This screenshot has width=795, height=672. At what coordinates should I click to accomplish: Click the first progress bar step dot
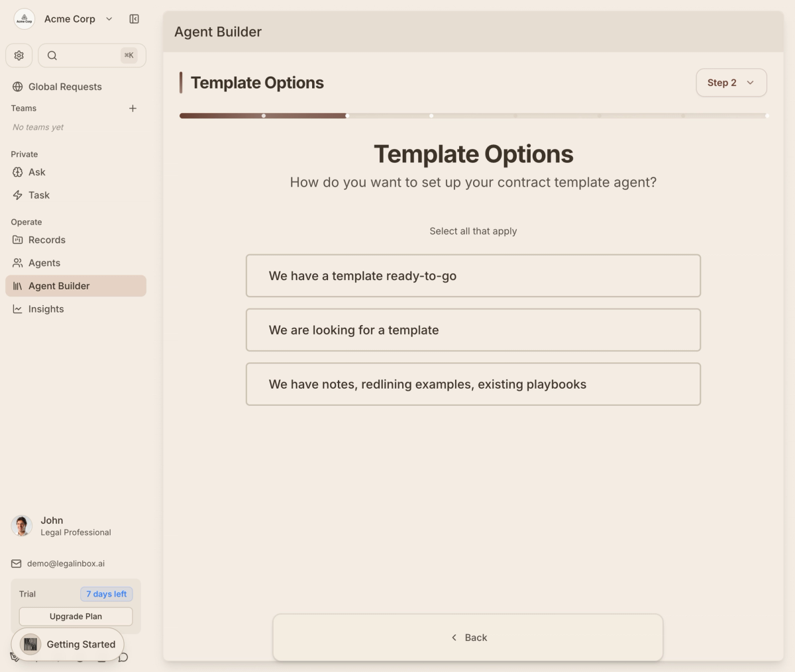pos(264,116)
